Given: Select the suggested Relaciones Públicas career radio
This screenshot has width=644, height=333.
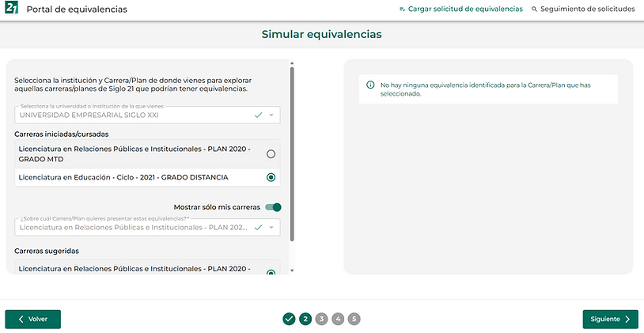Looking at the screenshot, I should 271,273.
